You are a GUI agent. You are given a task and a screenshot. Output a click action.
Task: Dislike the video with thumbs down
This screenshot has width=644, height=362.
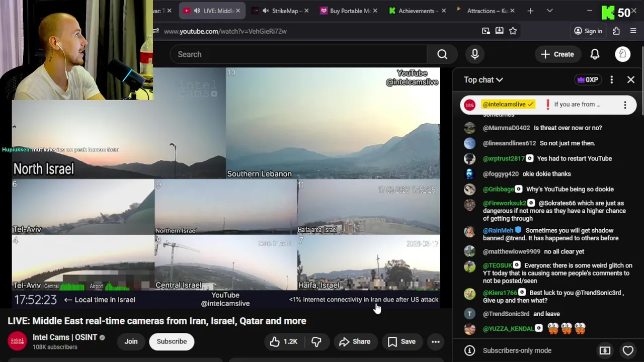(316, 342)
